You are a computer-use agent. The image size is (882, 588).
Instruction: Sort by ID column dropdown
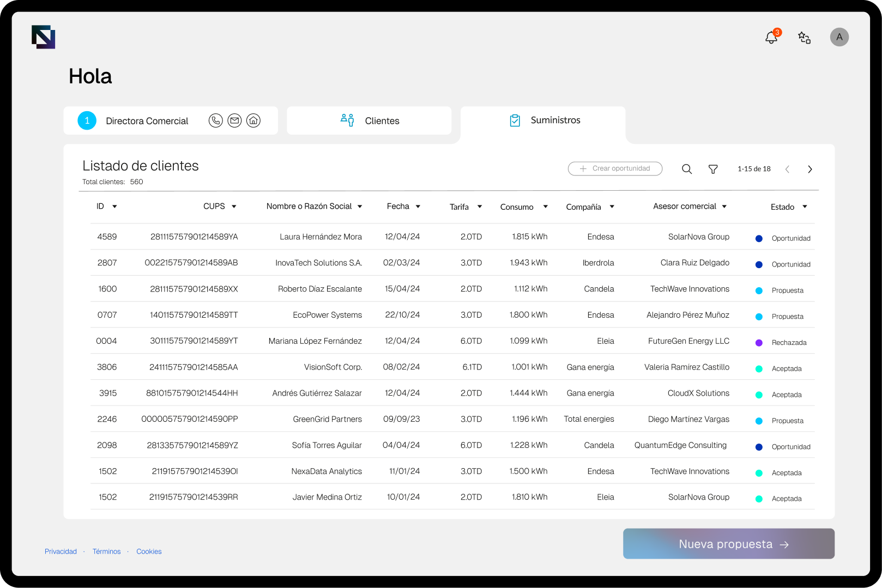pos(114,207)
